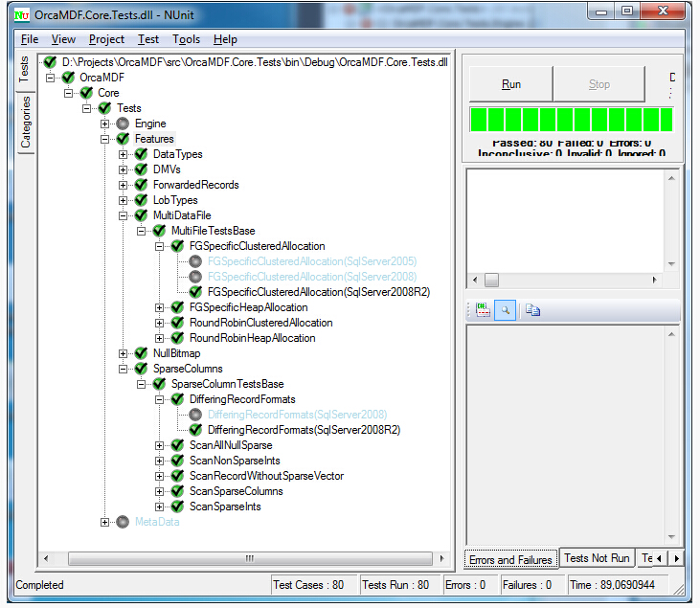Open the Project menu
Viewport: 700px width, 608px height.
tap(106, 39)
